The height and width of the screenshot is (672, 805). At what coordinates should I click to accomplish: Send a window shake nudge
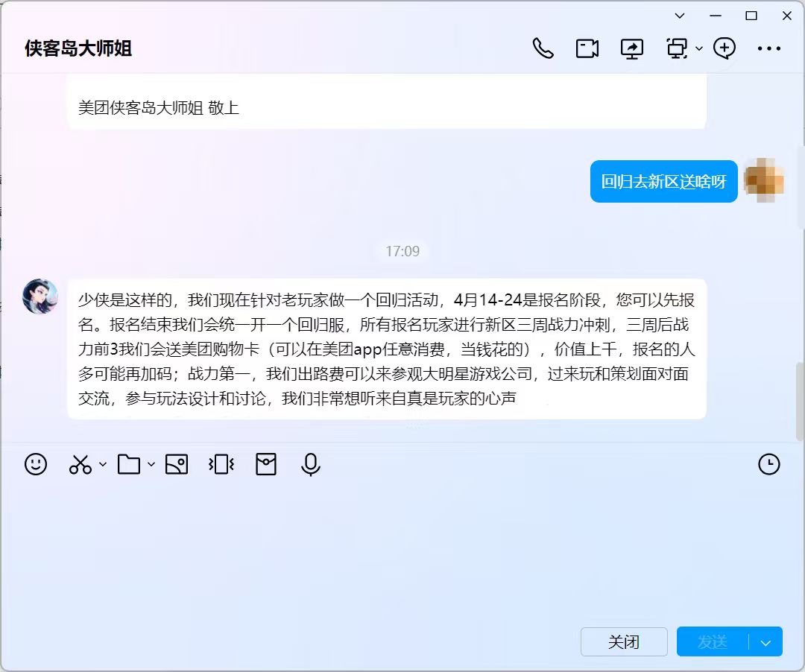[x=221, y=464]
